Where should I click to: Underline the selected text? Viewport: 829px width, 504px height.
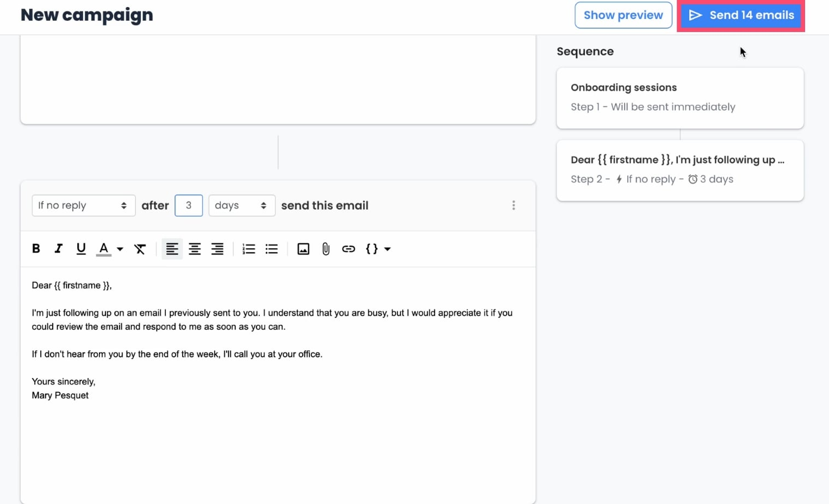coord(81,249)
